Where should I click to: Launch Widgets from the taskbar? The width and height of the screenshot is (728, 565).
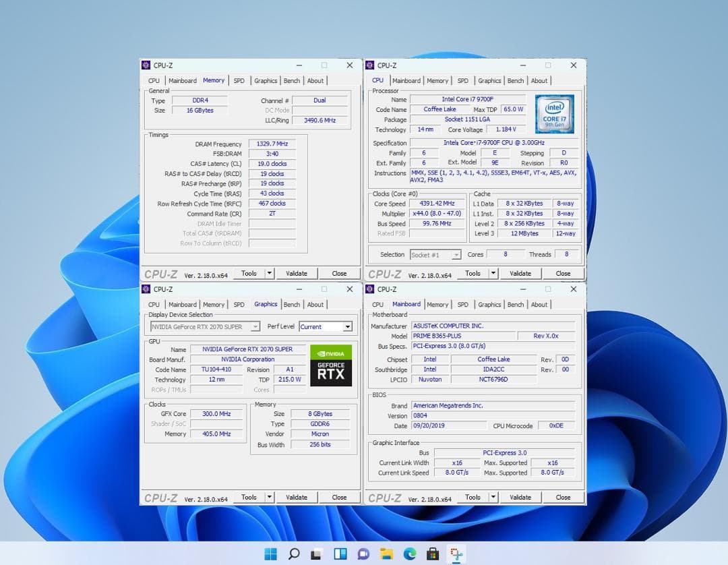(x=340, y=554)
